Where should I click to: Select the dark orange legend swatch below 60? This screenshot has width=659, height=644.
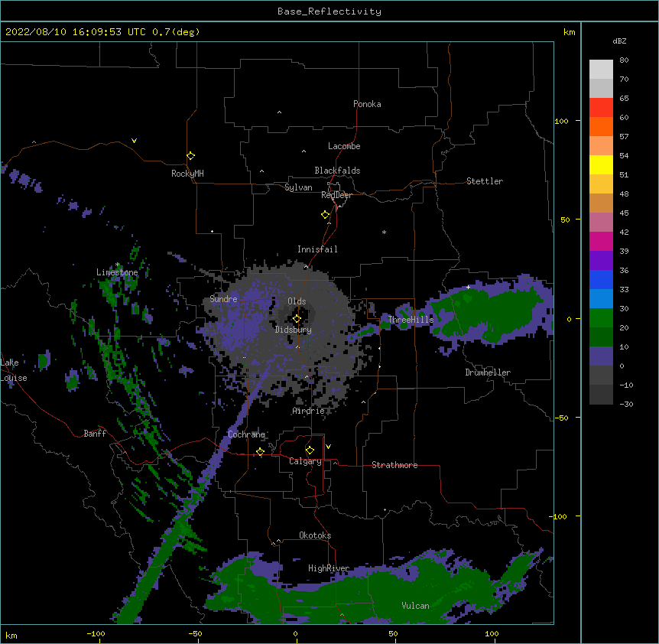point(601,126)
